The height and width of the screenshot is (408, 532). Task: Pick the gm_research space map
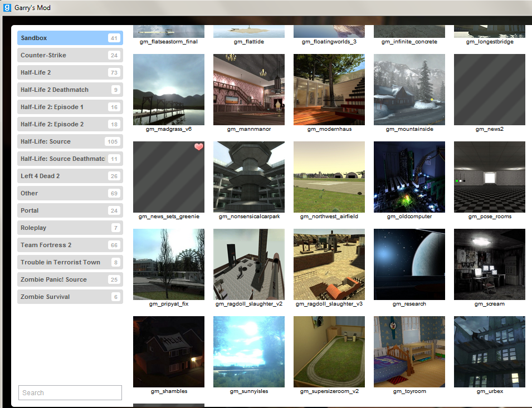(409, 264)
